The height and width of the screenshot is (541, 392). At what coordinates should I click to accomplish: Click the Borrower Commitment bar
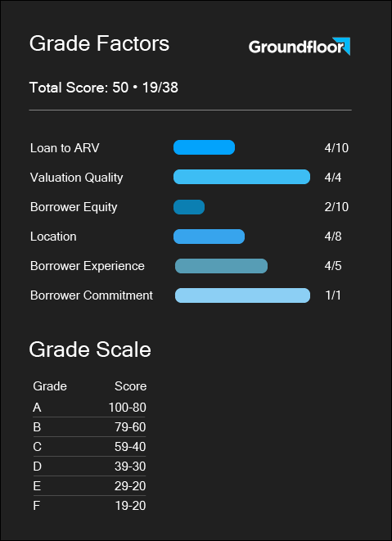pos(242,295)
